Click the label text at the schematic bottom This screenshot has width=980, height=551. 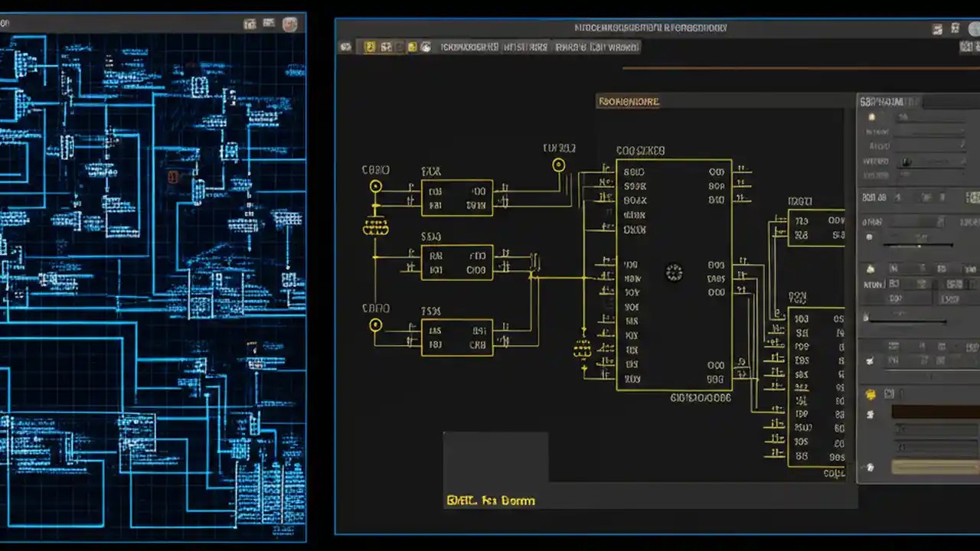(x=490, y=500)
